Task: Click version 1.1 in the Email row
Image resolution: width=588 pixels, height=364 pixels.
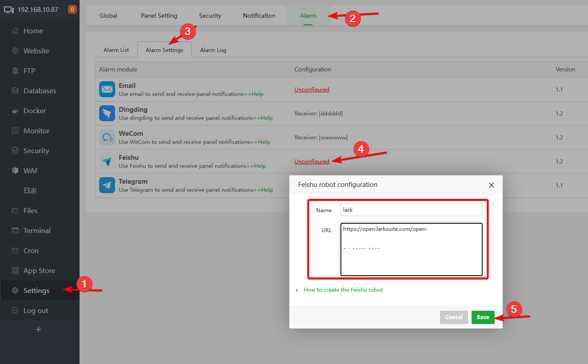Action: coord(559,89)
